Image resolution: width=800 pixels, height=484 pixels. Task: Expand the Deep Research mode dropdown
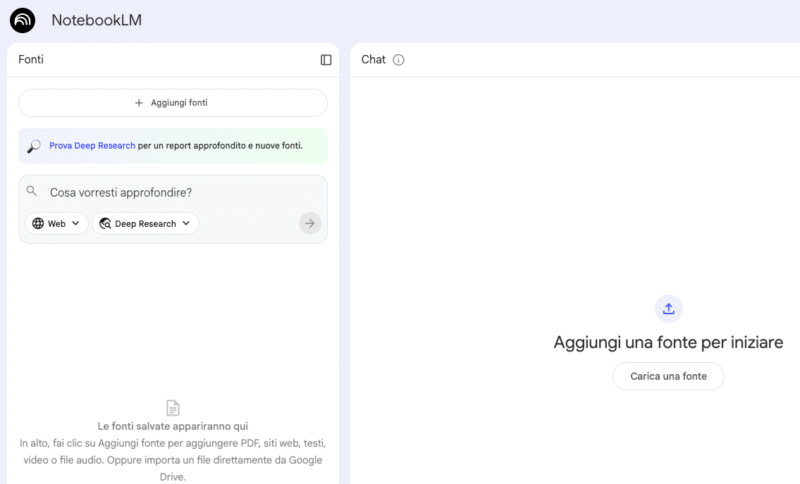(145, 224)
